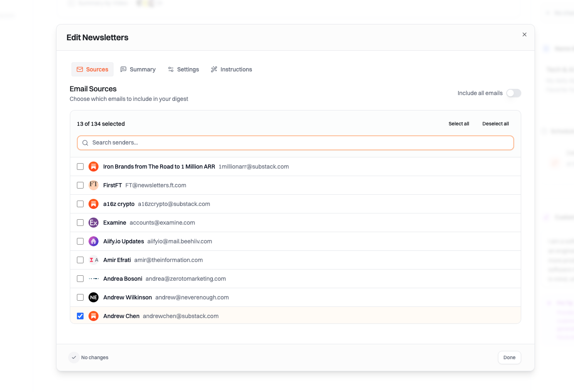The width and height of the screenshot is (574, 392).
Task: Click the Substack icon beside a16z crypto
Action: 94,204
